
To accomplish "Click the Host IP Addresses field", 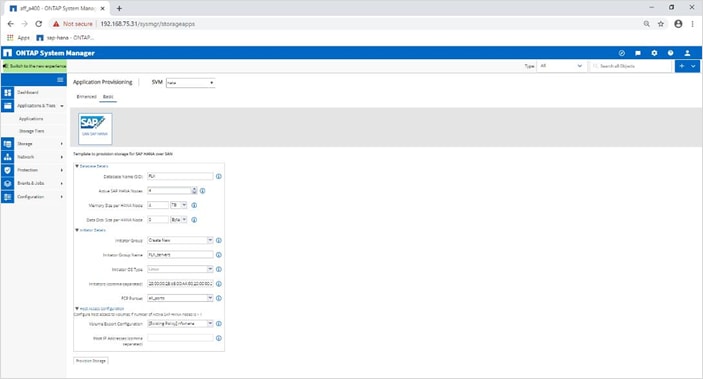I will [x=180, y=338].
